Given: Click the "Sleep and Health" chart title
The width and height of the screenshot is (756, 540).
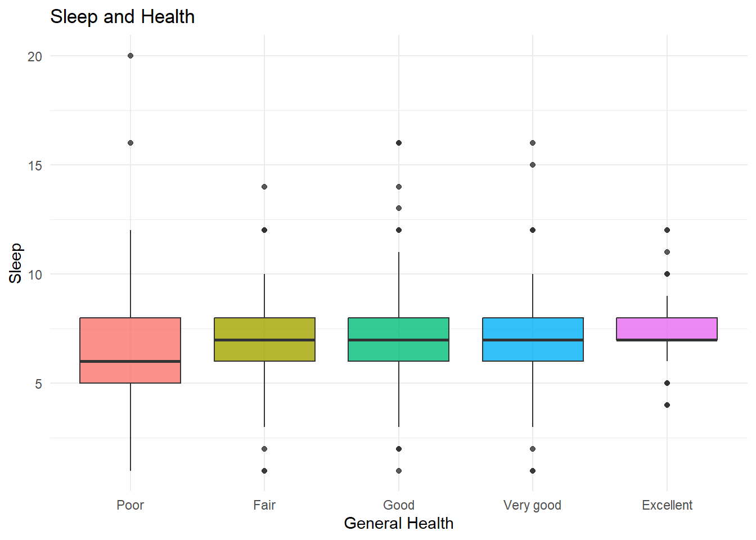Looking at the screenshot, I should tap(123, 17).
